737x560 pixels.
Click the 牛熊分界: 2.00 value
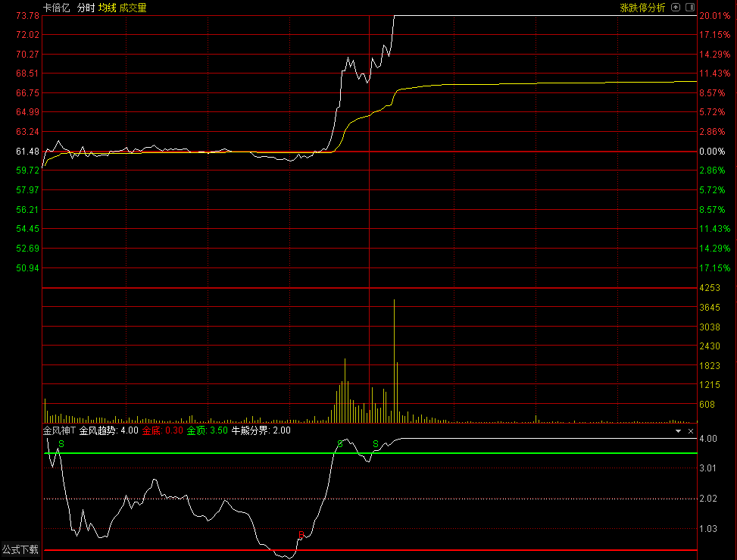pyautogui.click(x=261, y=430)
